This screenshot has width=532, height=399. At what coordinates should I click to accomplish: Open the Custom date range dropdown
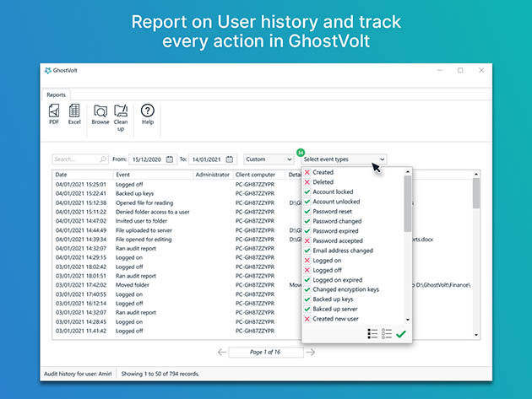point(269,159)
